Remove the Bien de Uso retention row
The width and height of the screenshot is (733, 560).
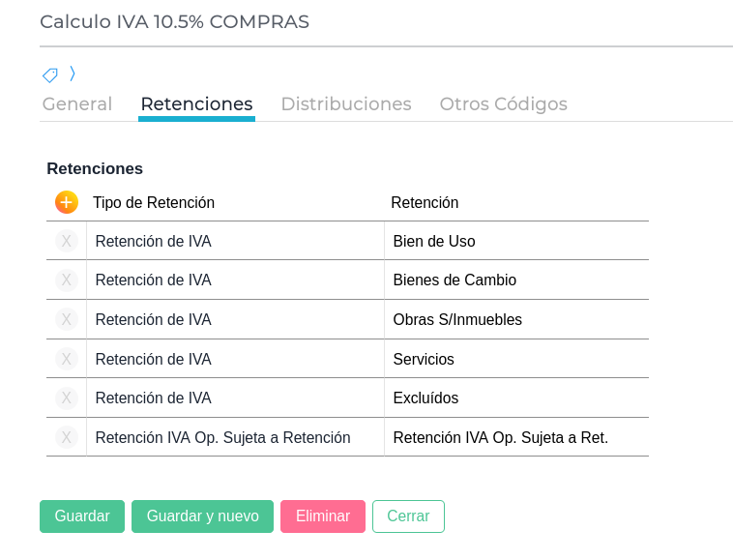point(66,241)
